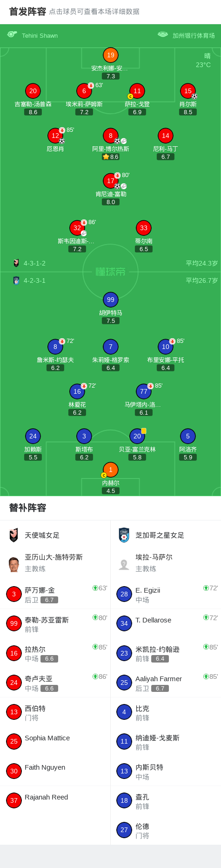The height and width of the screenshot is (868, 221).
Task: Open goalkeeper number 19's player circle
Action: coord(110,55)
